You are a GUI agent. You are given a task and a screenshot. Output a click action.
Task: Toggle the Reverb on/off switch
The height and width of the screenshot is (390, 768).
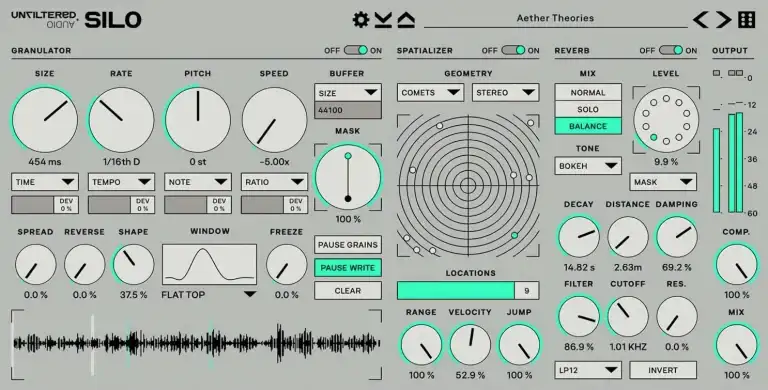(671, 50)
